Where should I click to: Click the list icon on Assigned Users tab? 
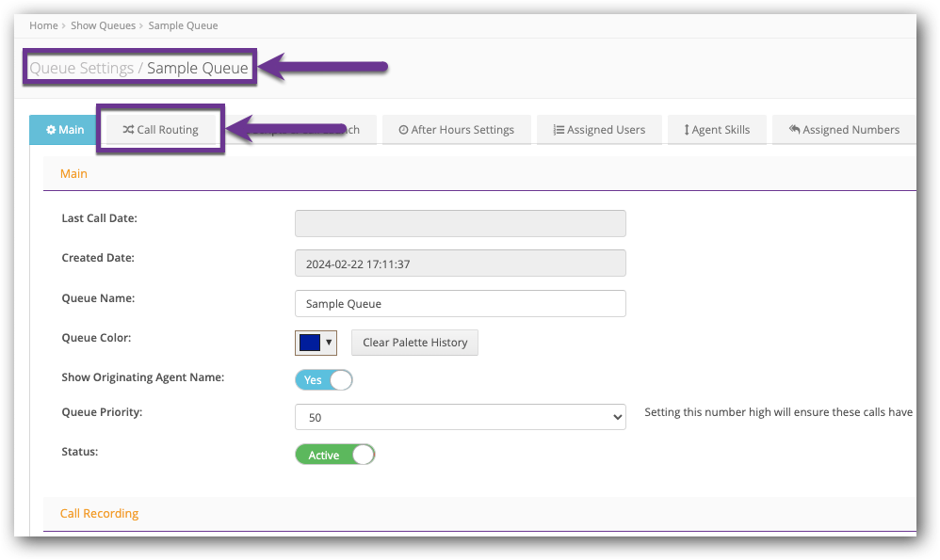click(560, 130)
